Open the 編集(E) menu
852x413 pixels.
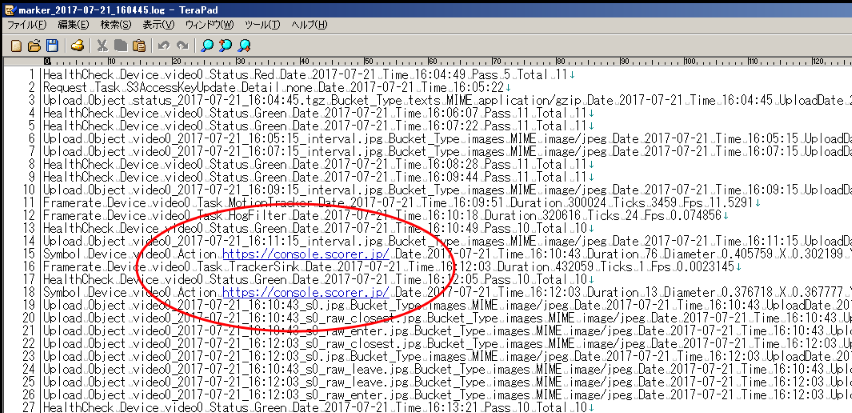click(73, 25)
